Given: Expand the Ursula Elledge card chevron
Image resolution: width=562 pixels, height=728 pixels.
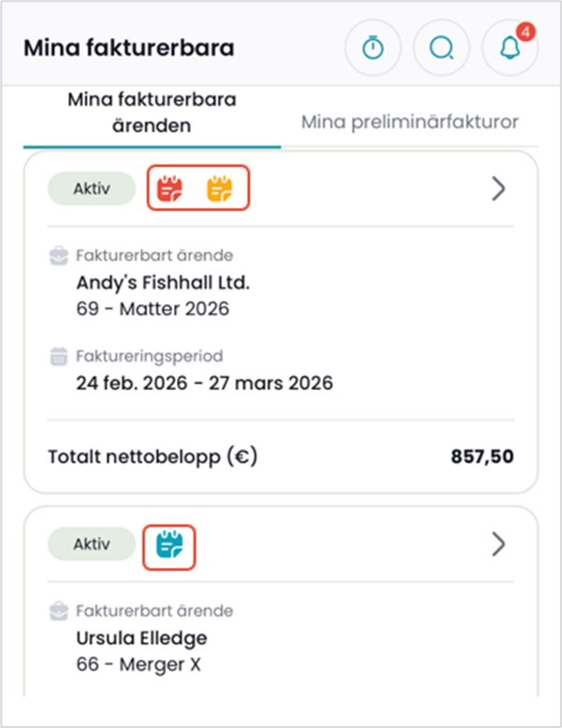Looking at the screenshot, I should [498, 544].
